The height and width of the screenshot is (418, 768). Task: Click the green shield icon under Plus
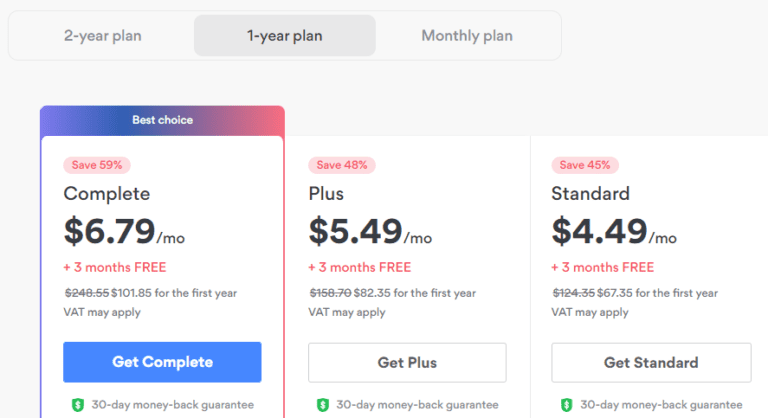pyautogui.click(x=322, y=405)
